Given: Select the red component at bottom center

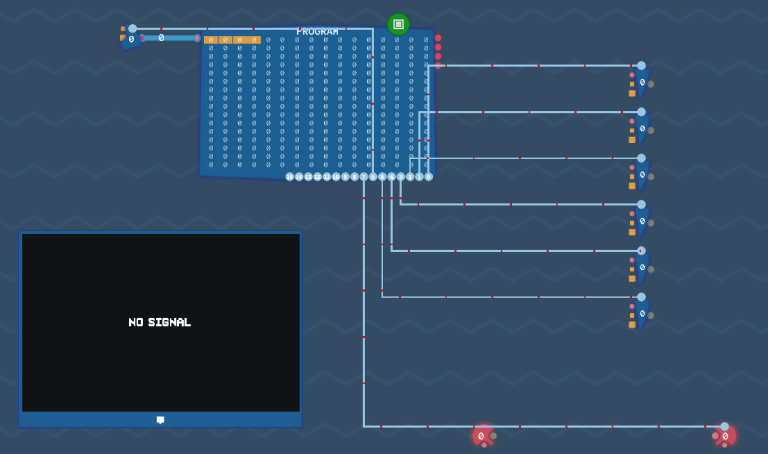Looking at the screenshot, I should [482, 436].
